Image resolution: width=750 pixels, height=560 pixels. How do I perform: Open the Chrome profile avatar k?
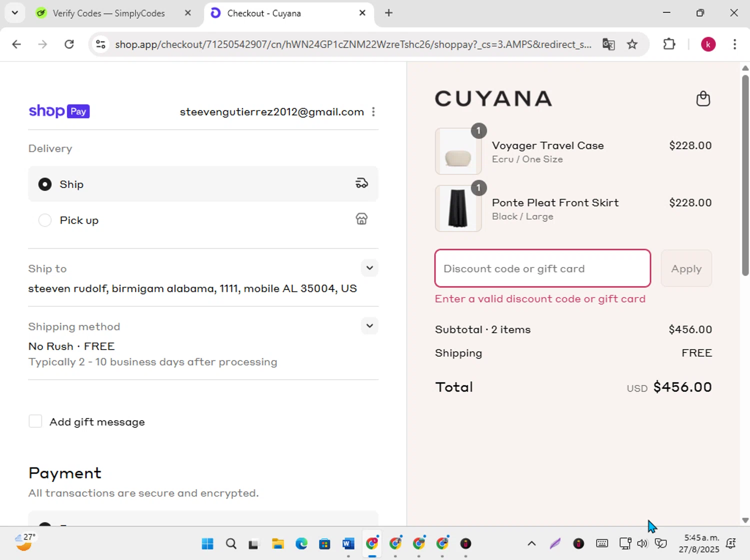pos(708,44)
